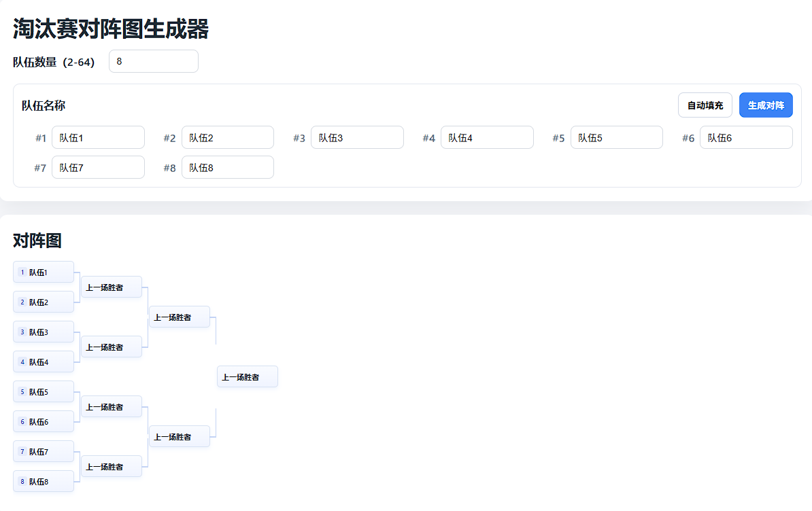Screen dimensions: 812x511
Task: Select bracket slot 队伍3 seed 3
Action: click(x=44, y=332)
